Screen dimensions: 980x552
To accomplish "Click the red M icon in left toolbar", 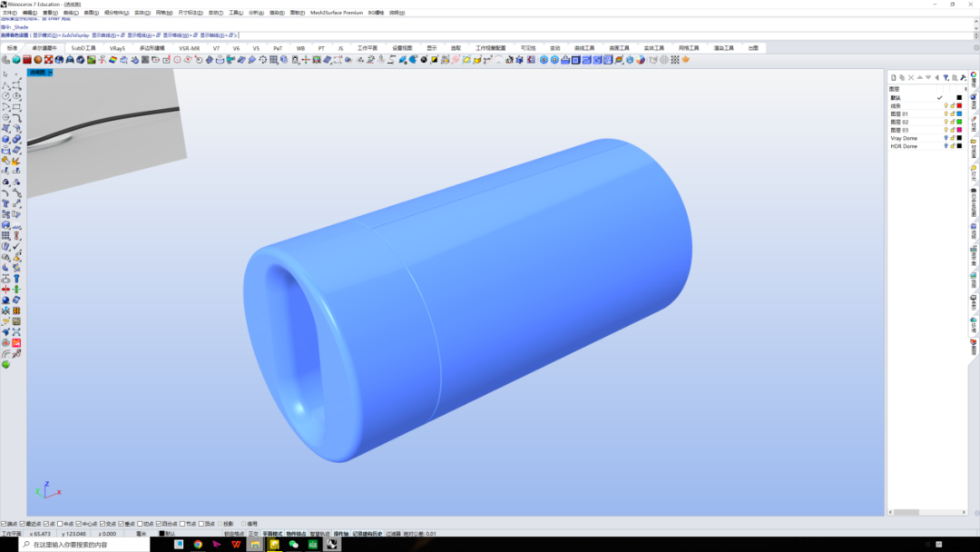I will (x=16, y=343).
